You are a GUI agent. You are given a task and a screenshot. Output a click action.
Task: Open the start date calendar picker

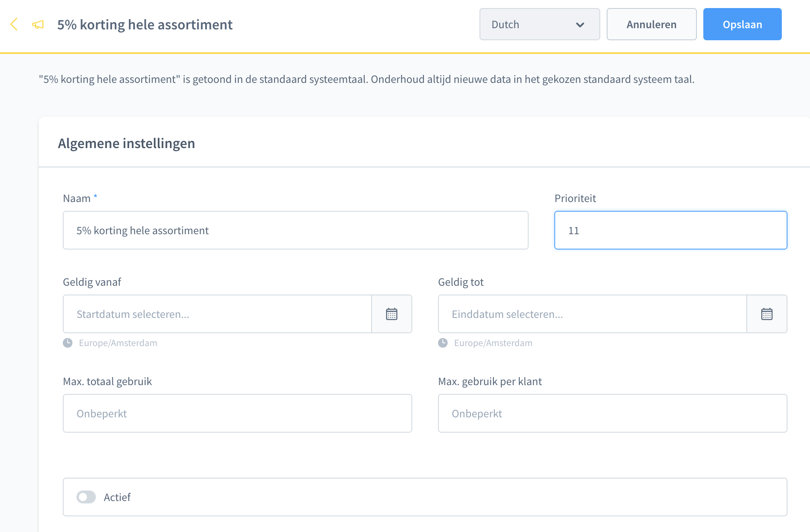391,314
